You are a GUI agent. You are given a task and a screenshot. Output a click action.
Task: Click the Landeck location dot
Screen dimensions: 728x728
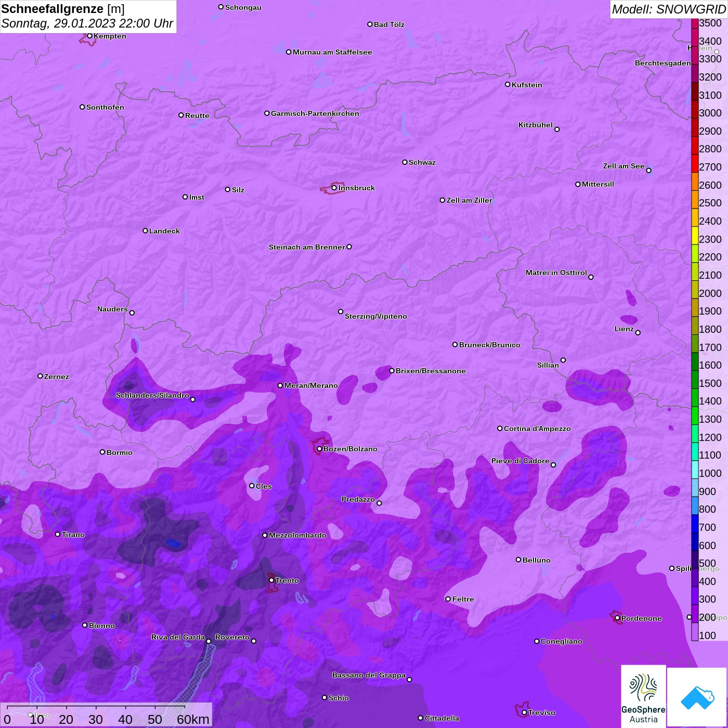[145, 230]
